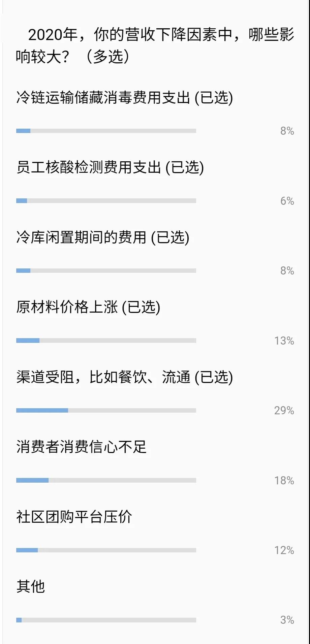Image resolution: width=310 pixels, height=644 pixels.
Task: Click the progress bar under 员工核酸检测费用支出
Action: (x=106, y=201)
